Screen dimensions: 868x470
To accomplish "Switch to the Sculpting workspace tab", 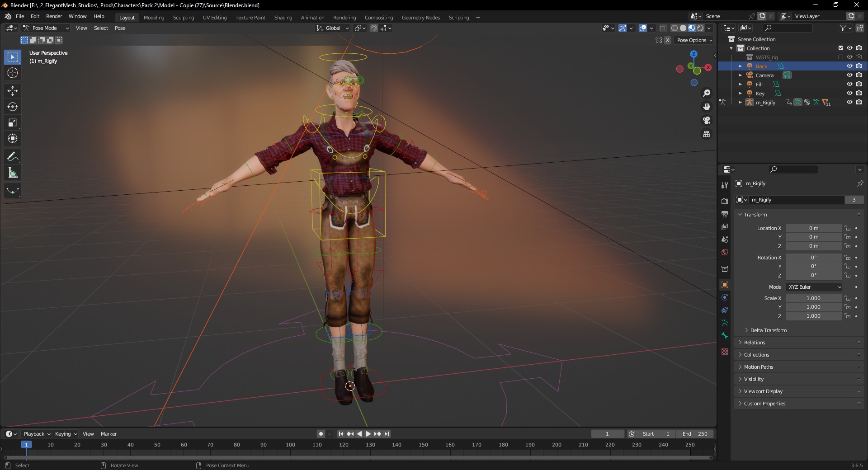I will pos(184,18).
